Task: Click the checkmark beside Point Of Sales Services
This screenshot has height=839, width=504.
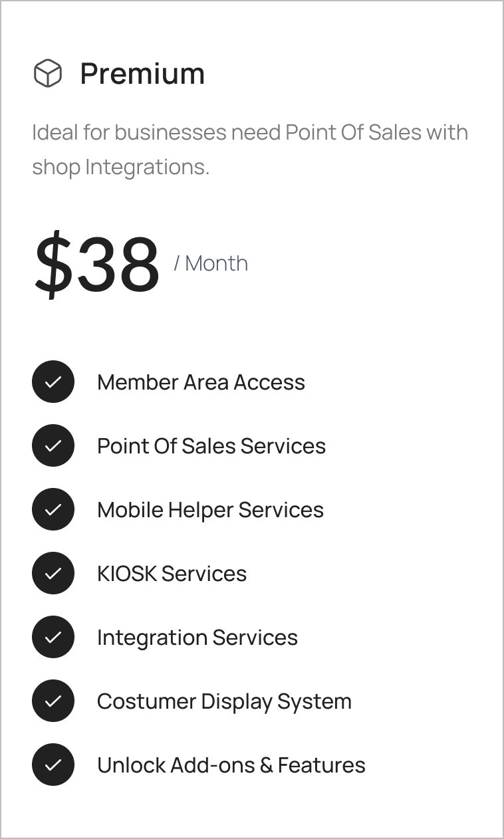Action: click(53, 445)
